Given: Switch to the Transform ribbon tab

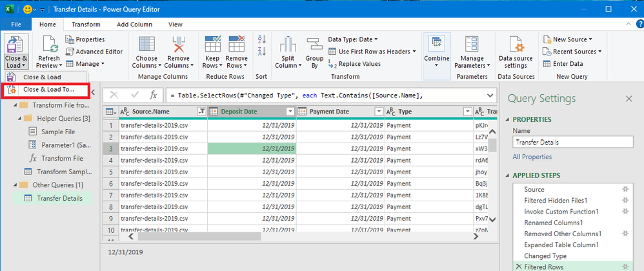Looking at the screenshot, I should [x=86, y=25].
